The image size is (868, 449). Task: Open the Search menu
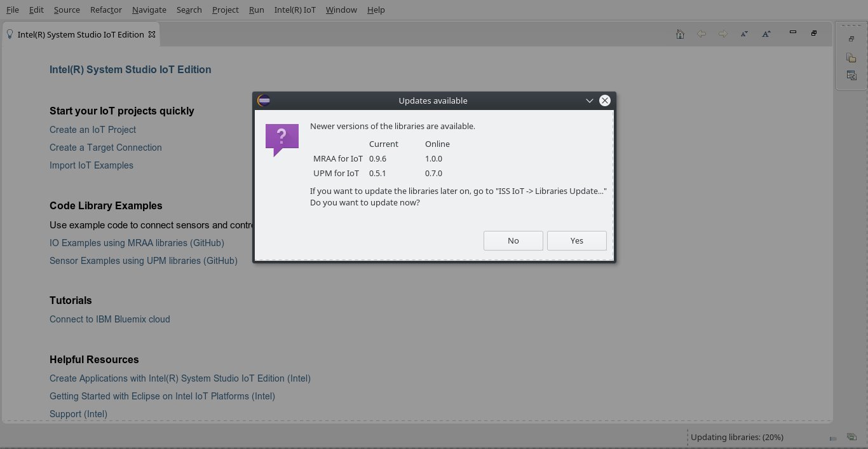tap(189, 10)
